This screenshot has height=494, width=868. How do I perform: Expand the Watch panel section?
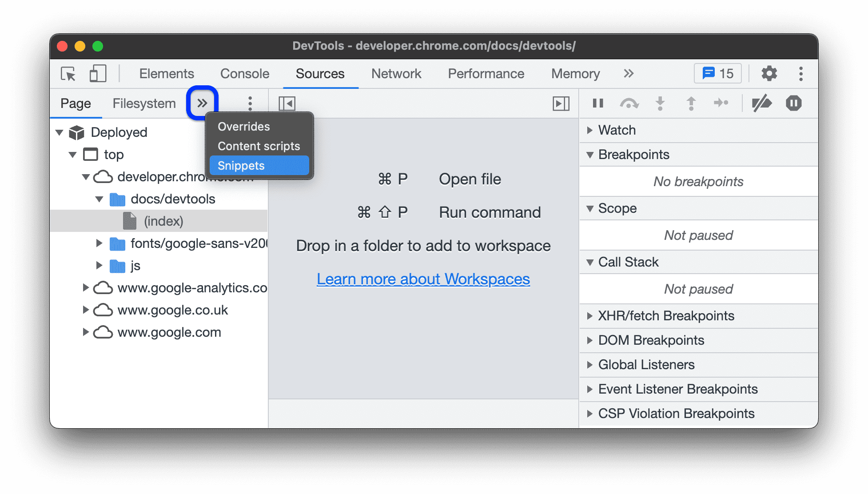point(591,130)
